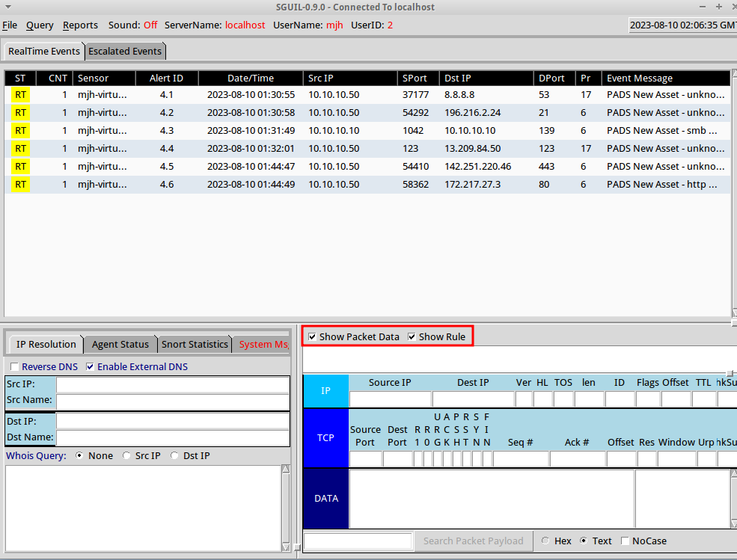Open the Query menu

click(x=40, y=25)
